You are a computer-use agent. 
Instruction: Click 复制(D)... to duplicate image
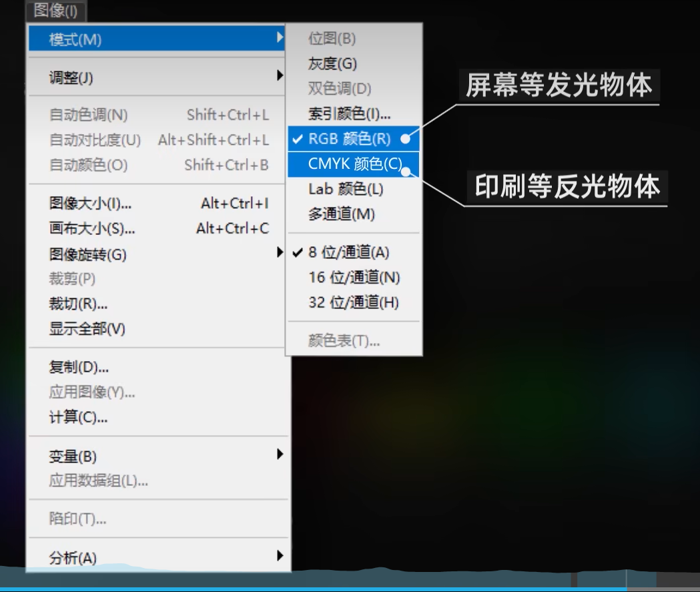tap(79, 367)
